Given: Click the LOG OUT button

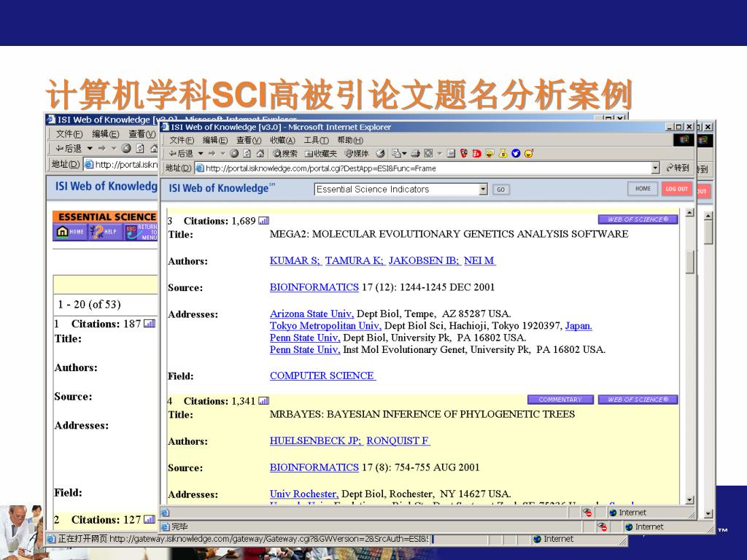Looking at the screenshot, I should click(676, 189).
